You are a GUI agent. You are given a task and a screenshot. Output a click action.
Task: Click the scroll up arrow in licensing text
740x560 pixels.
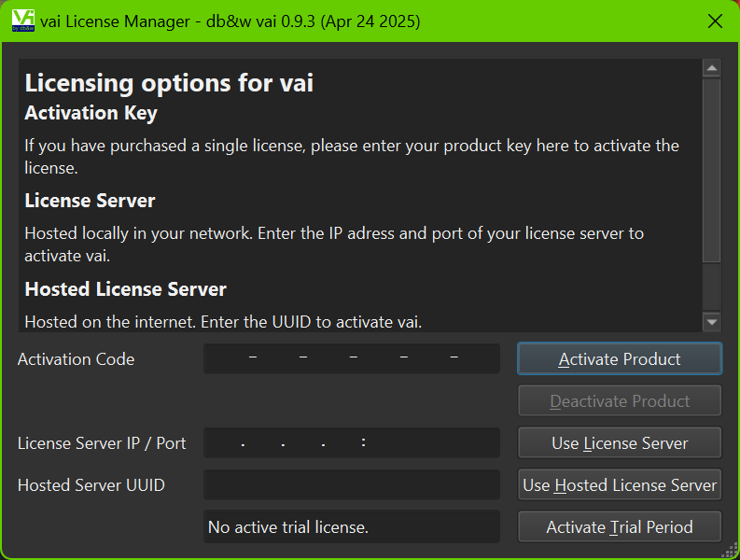712,68
